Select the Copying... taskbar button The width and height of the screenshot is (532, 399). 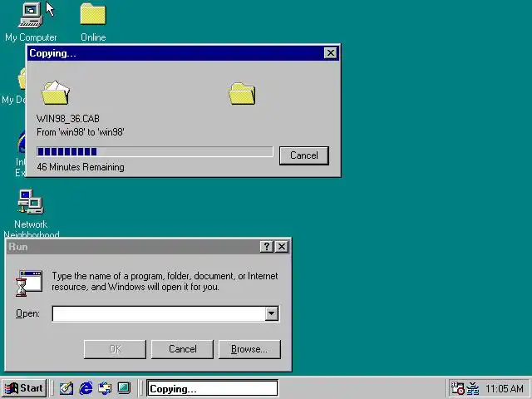click(x=213, y=388)
